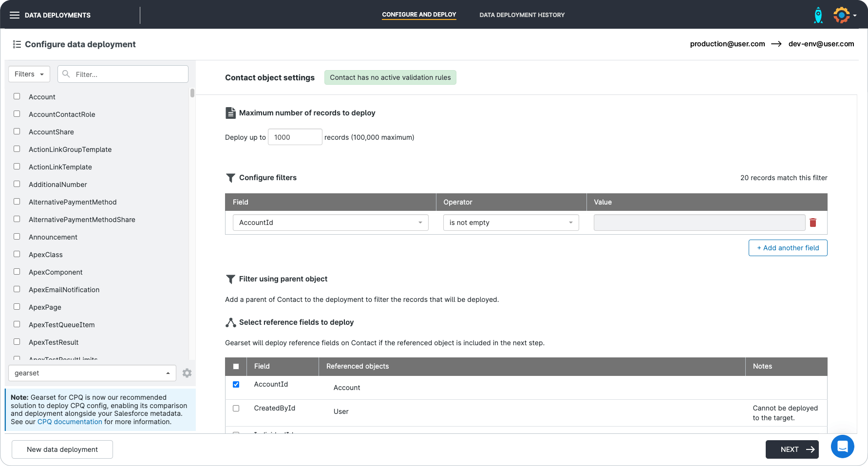
Task: Switch to the DATA DEPLOYMENT HISTORY tab
Action: 522,15
